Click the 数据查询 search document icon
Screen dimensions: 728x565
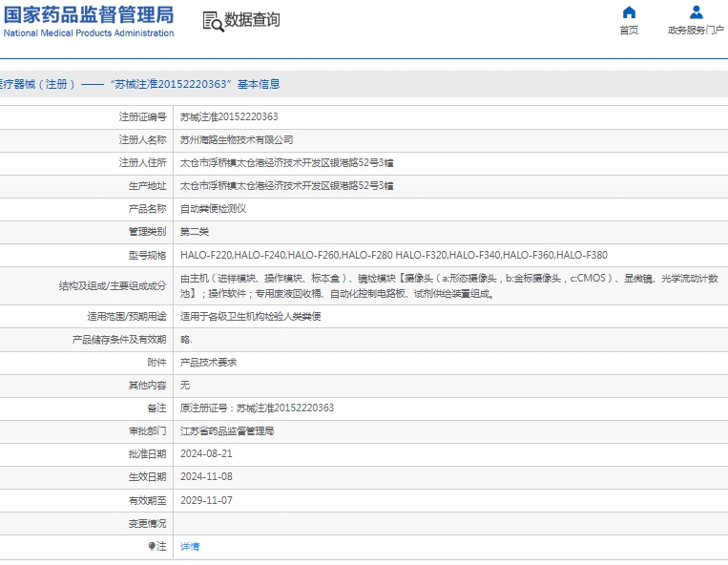click(213, 21)
